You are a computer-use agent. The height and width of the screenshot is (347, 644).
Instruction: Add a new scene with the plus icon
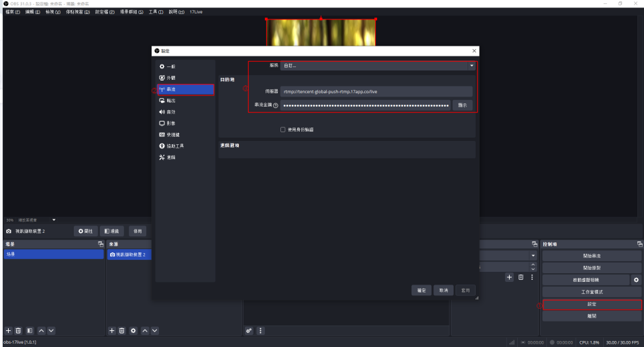pos(9,330)
